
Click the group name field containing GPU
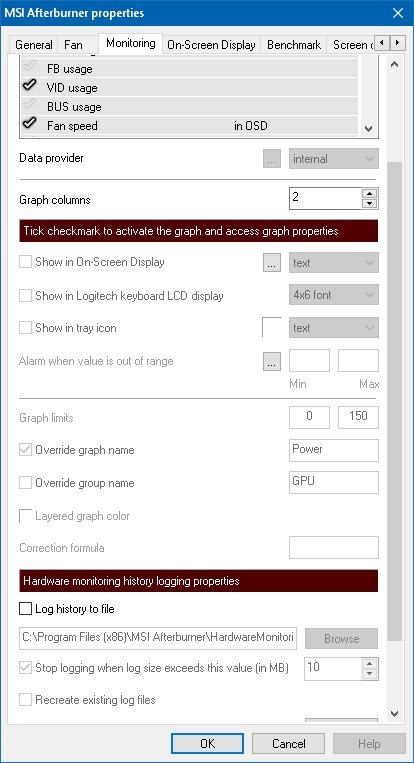[334, 482]
